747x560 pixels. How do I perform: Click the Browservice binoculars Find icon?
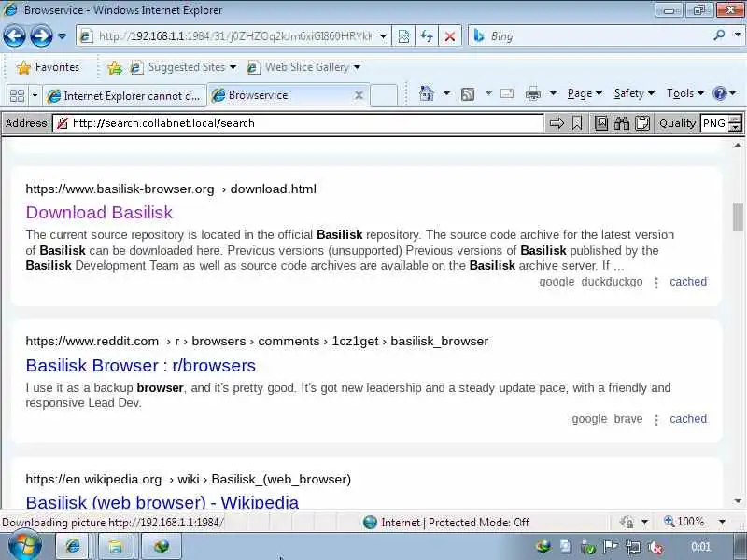point(622,123)
